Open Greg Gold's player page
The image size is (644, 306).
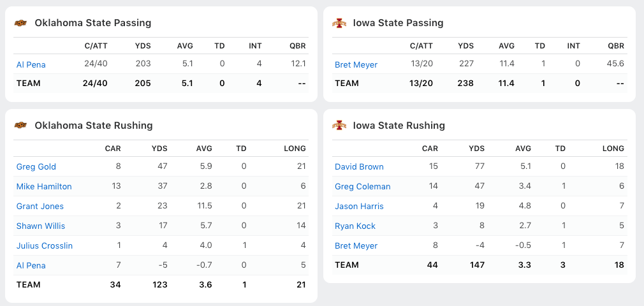(x=36, y=167)
